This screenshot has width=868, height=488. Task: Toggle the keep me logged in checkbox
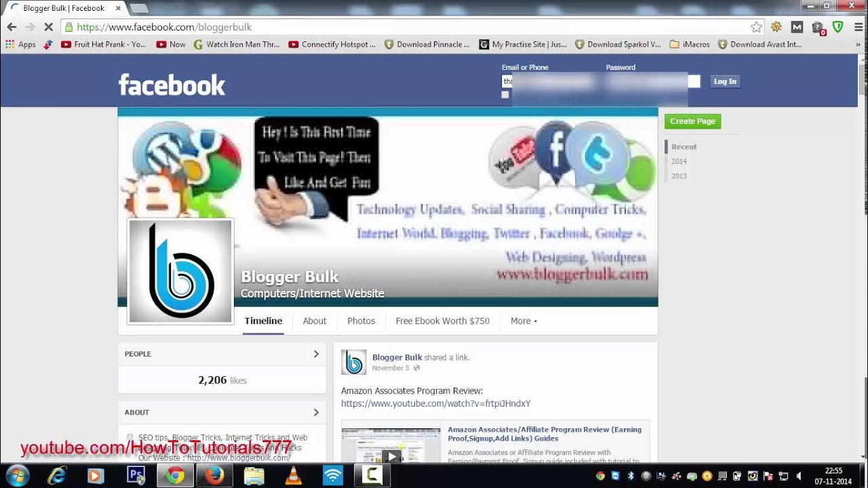click(x=505, y=95)
